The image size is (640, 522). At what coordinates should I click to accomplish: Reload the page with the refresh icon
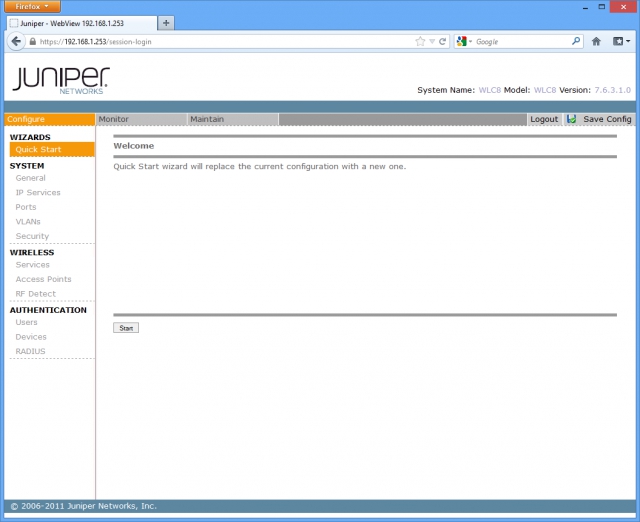(x=442, y=41)
